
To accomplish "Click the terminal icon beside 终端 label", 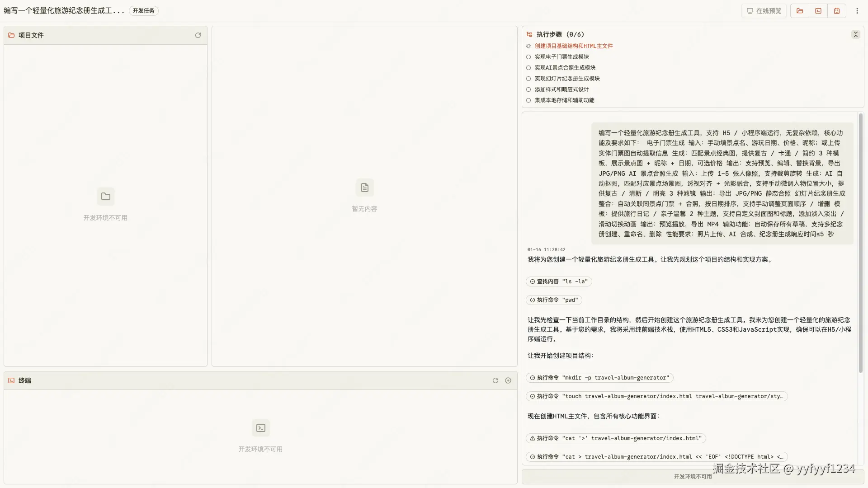I will pyautogui.click(x=11, y=380).
